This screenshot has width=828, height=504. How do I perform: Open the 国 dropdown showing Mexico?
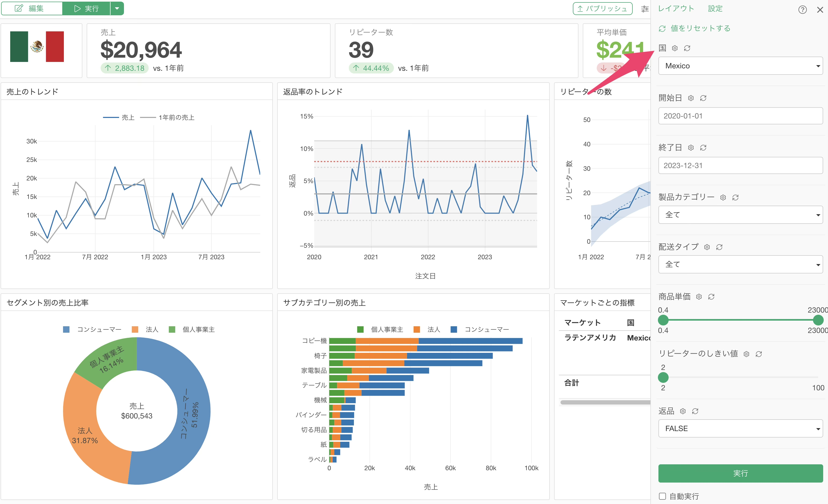click(x=740, y=66)
